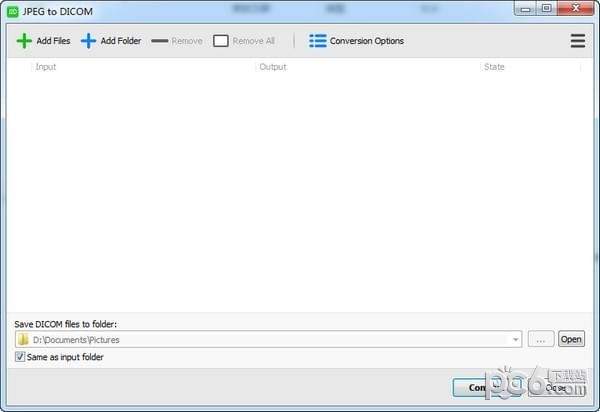
Task: Select the Input column header
Action: 46,67
